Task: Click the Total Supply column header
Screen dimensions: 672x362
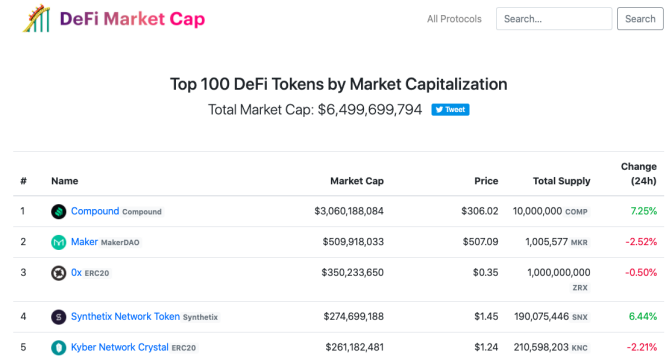Action: pos(561,181)
